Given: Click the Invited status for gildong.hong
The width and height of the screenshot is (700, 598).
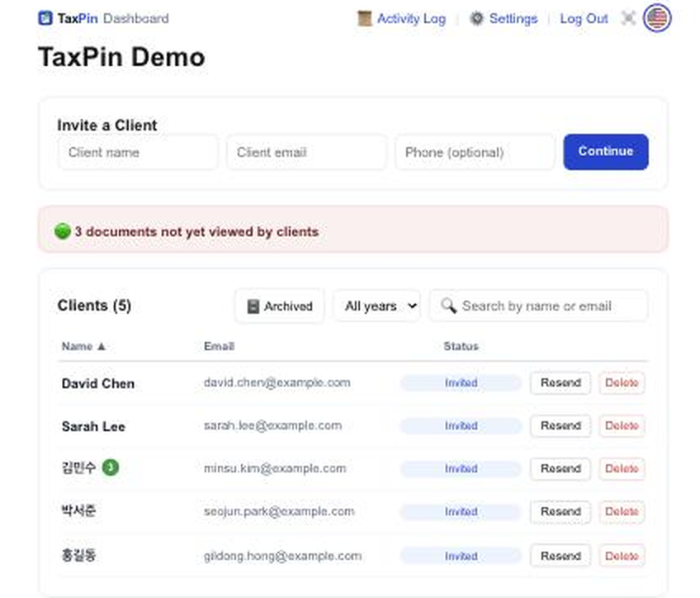Looking at the screenshot, I should coord(461,556).
